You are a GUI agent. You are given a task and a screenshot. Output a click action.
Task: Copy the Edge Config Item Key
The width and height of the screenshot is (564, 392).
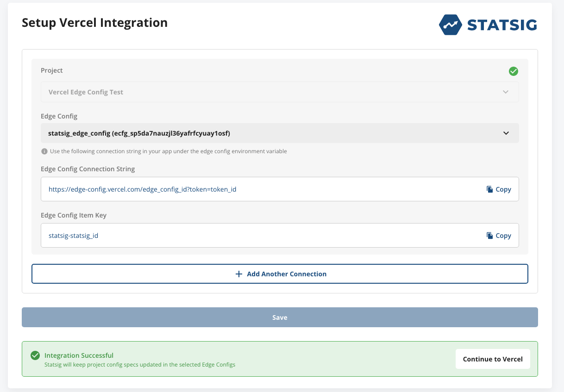pyautogui.click(x=499, y=236)
